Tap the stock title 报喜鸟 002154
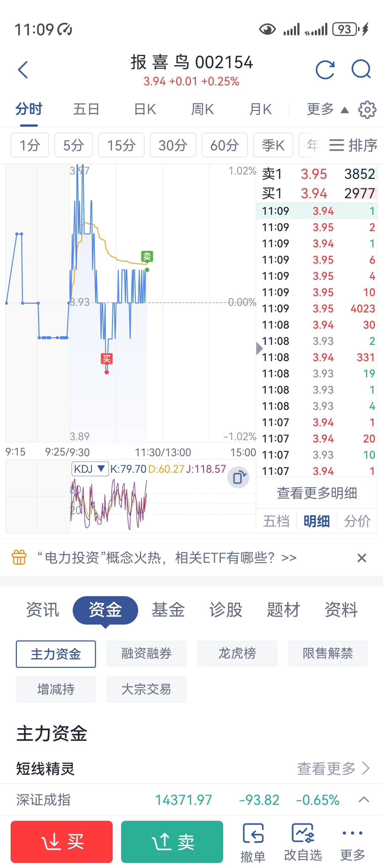 [191, 62]
